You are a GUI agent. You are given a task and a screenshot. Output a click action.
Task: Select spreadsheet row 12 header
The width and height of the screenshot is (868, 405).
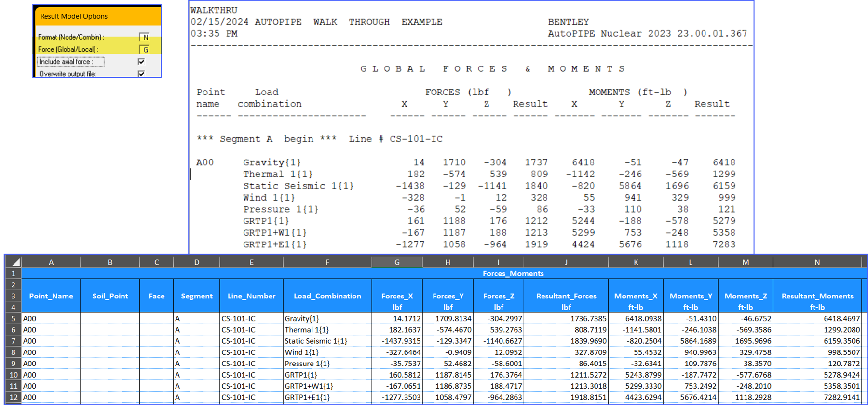pyautogui.click(x=14, y=397)
